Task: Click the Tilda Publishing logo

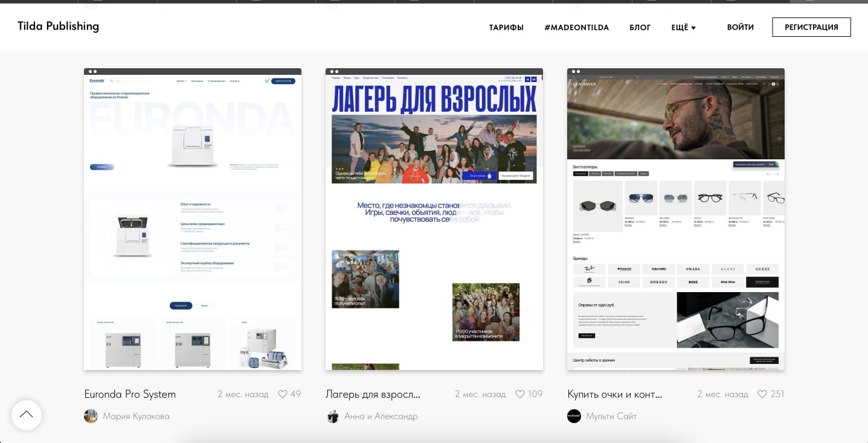Action: [x=58, y=27]
